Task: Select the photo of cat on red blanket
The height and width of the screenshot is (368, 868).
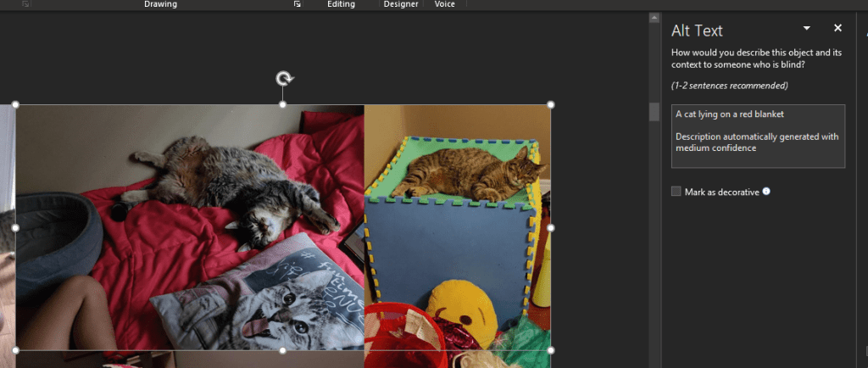Action: tap(190, 227)
